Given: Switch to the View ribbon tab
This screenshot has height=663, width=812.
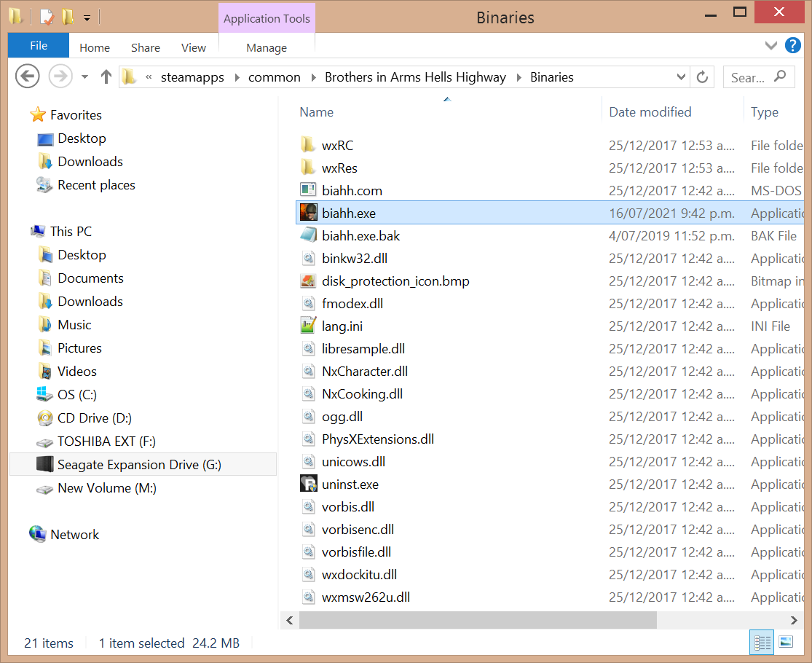Looking at the screenshot, I should 194,47.
